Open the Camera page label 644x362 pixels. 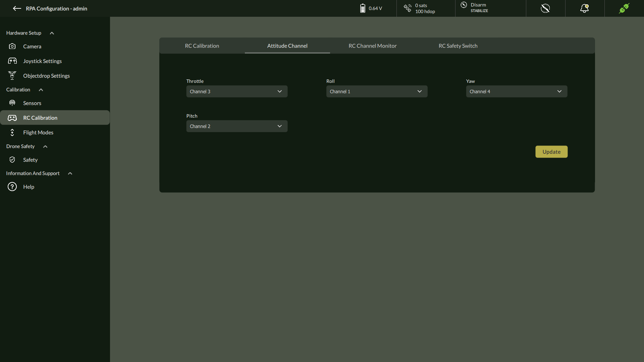tap(32, 47)
